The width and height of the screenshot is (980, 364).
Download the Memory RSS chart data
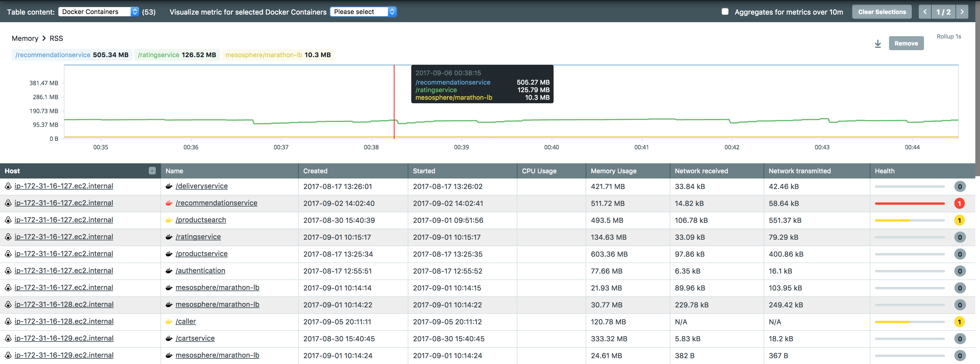(x=878, y=43)
